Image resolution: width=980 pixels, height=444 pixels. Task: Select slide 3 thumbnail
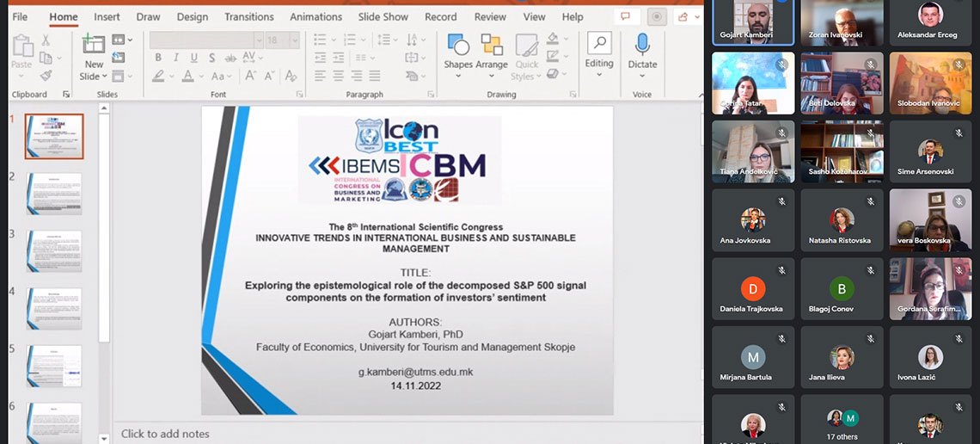54,250
